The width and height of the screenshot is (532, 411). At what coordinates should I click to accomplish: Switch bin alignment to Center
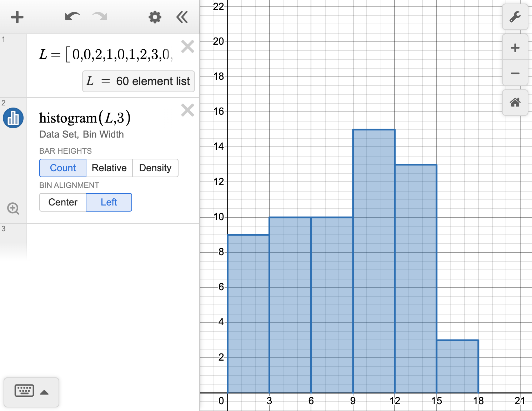(62, 202)
